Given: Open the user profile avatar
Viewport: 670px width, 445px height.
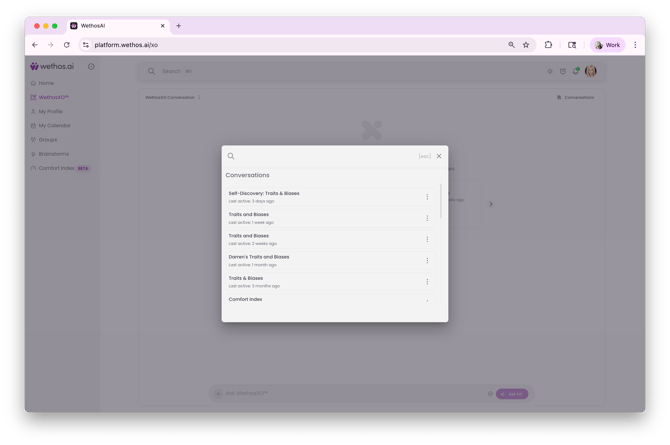Looking at the screenshot, I should point(591,71).
